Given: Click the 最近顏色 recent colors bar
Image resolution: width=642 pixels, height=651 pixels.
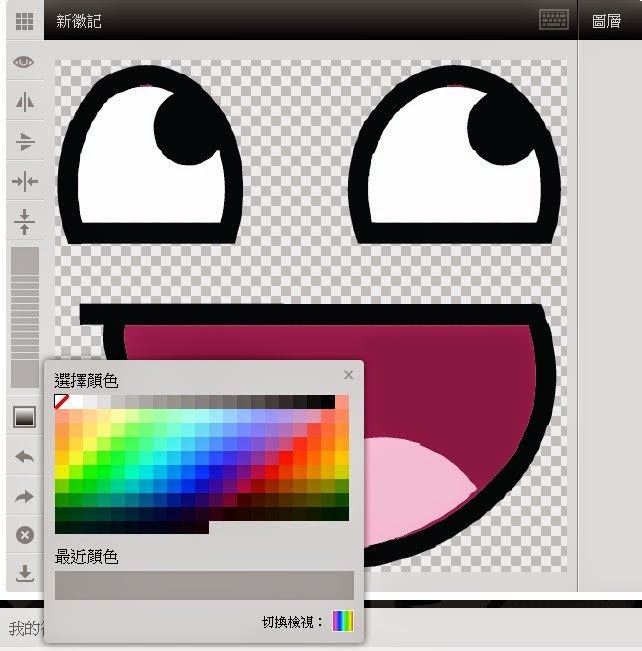Looking at the screenshot, I should [x=204, y=585].
